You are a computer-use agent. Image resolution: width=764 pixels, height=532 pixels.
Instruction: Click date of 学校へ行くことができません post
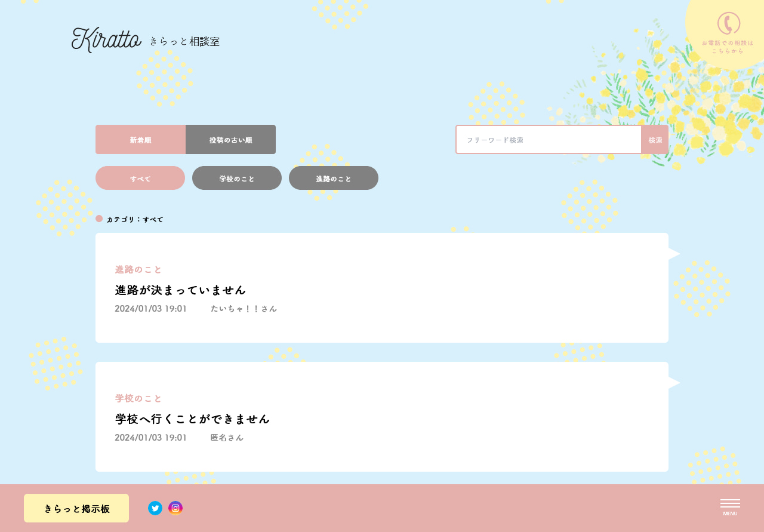click(150, 438)
